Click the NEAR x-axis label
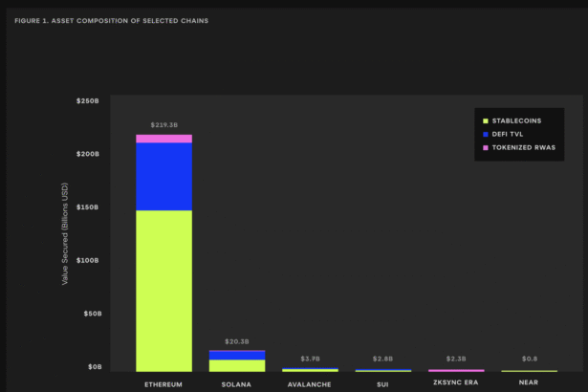 pos(530,384)
